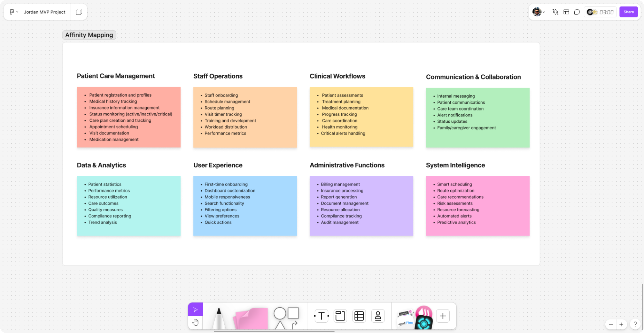The image size is (644, 333).
Task: Open the Jambot widget
Action: (405, 313)
